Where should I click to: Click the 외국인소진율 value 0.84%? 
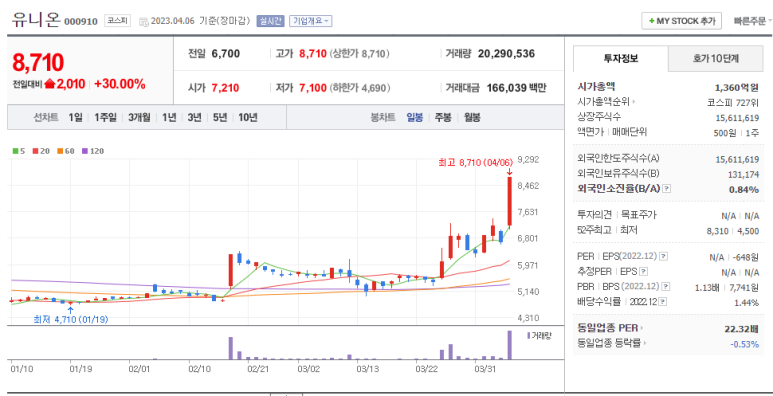coord(744,189)
